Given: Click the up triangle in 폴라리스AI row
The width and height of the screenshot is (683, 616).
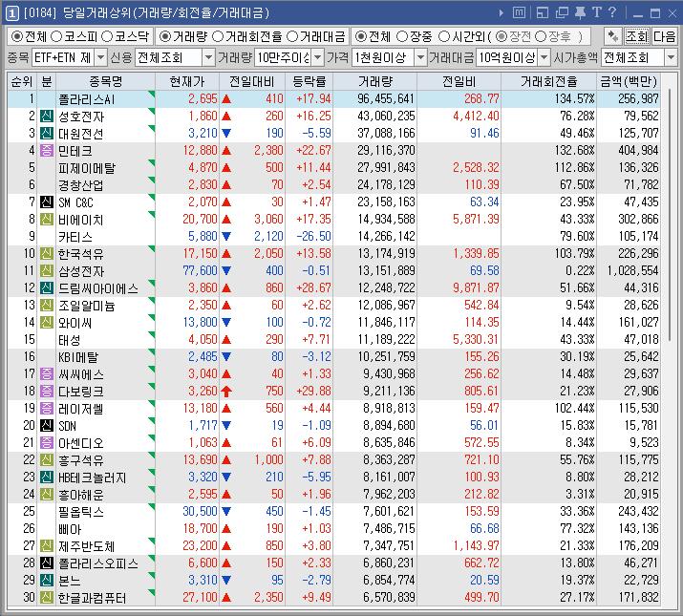Looking at the screenshot, I should coord(226,99).
